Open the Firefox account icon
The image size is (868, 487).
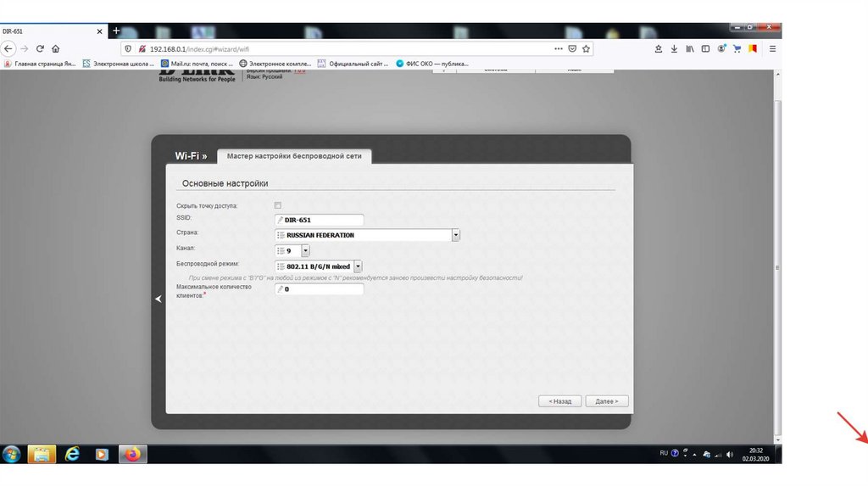[721, 48]
